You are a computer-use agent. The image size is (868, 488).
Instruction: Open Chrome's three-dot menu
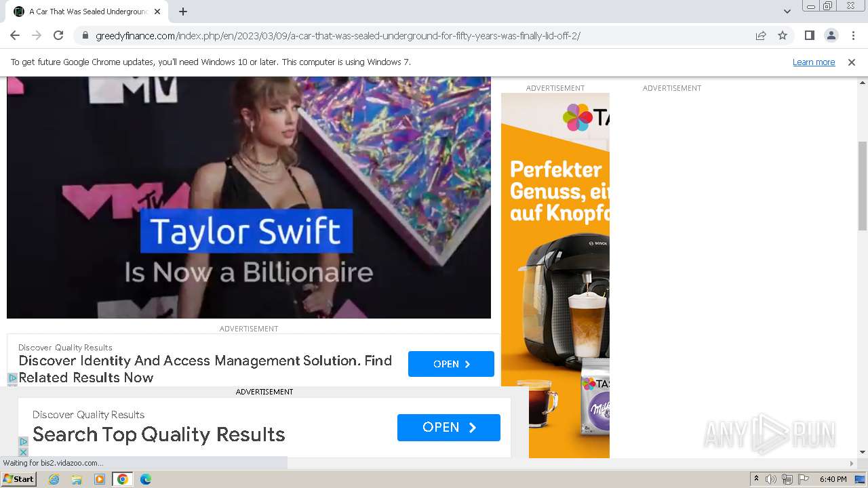point(853,35)
